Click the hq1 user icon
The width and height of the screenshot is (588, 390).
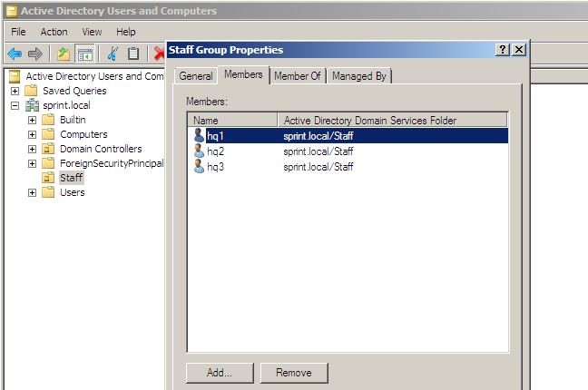coord(199,135)
